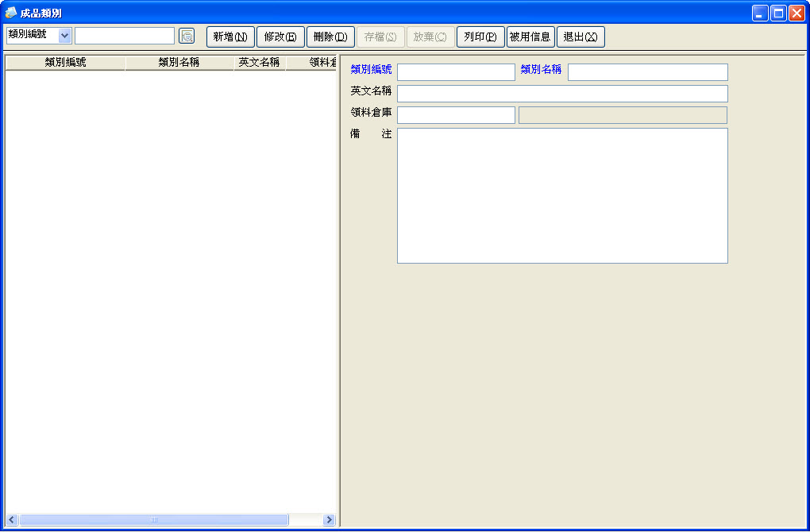Click the search icon beside the filter box
The image size is (810, 532).
pyautogui.click(x=187, y=37)
